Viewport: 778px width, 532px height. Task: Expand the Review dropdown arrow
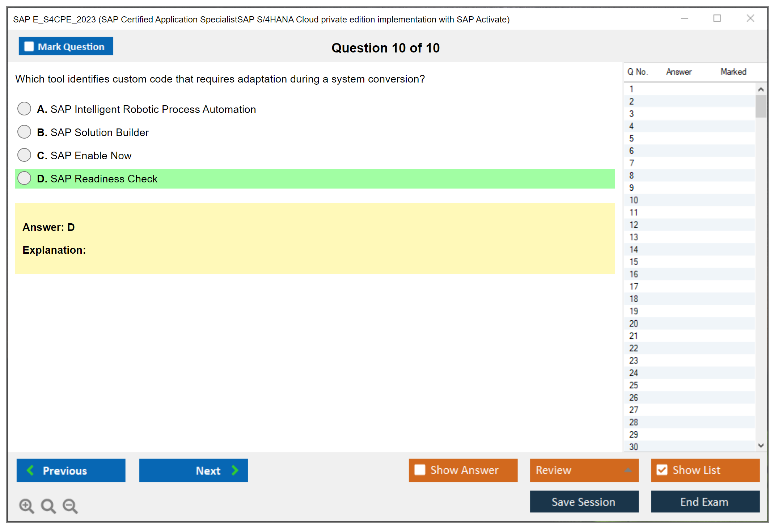(x=628, y=470)
